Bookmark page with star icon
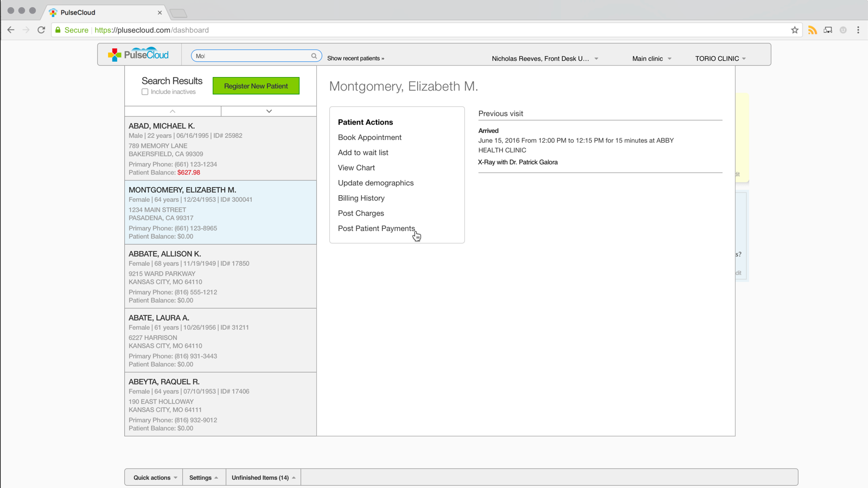Viewport: 868px width, 488px height. pos(794,30)
